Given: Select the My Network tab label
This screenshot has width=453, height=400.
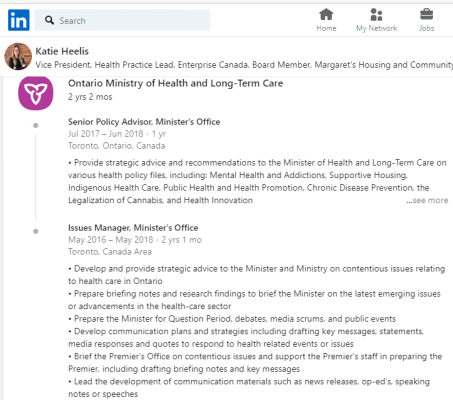Looking at the screenshot, I should [376, 28].
